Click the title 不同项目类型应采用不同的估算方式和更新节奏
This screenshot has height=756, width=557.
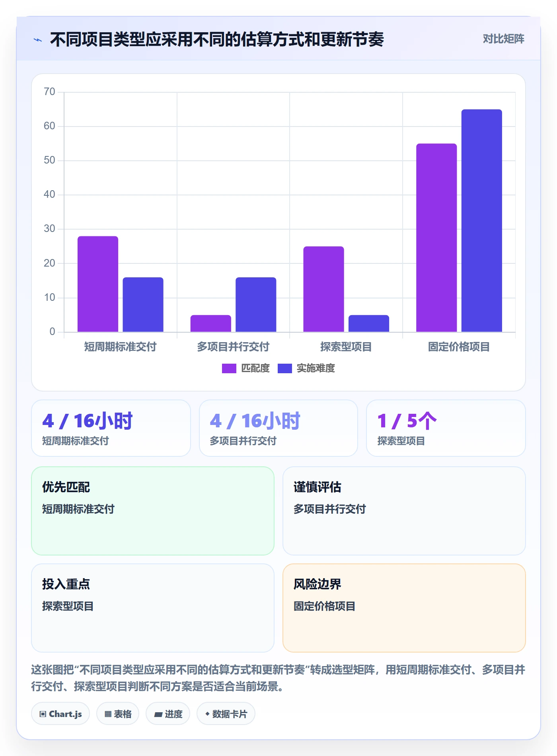[217, 39]
